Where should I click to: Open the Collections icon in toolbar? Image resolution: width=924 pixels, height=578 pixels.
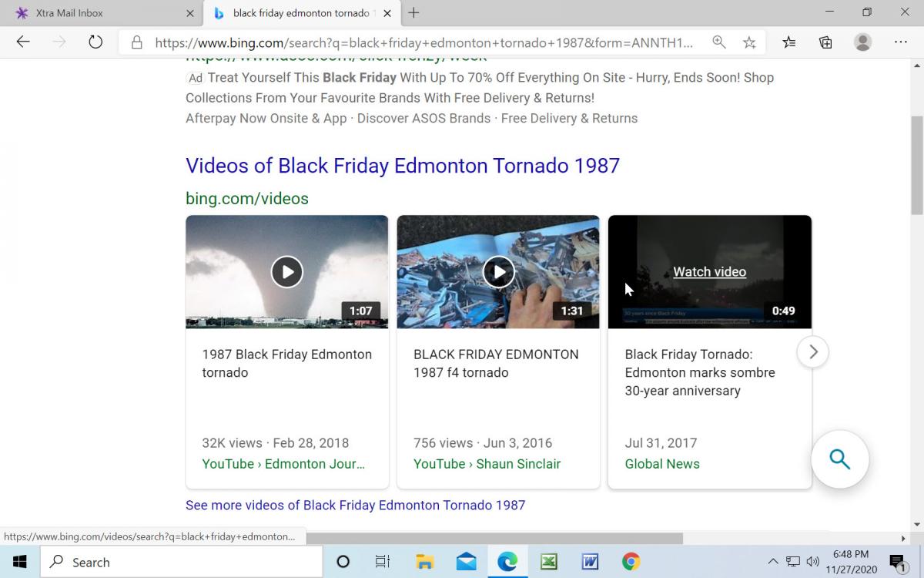[x=825, y=42]
